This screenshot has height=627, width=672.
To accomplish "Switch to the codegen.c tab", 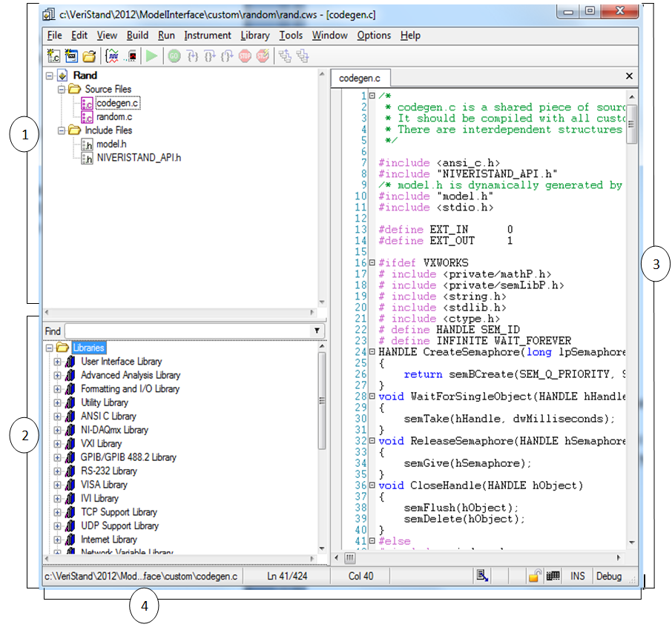I will click(x=360, y=77).
